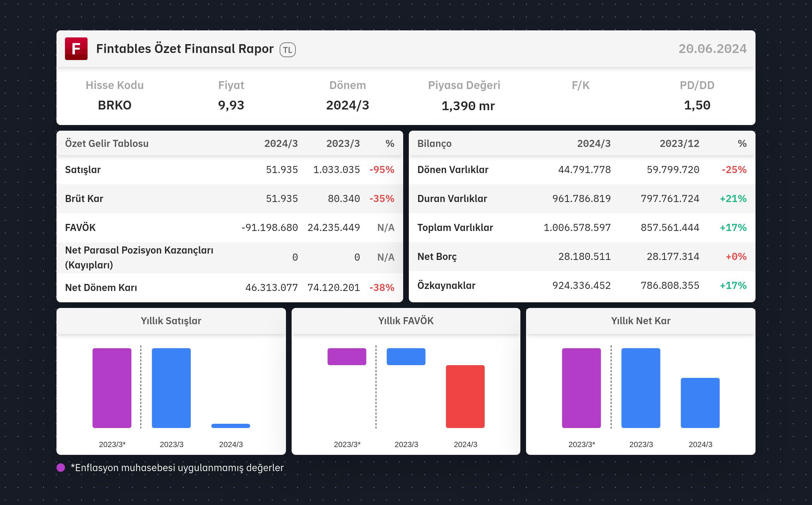Viewport: 812px width, 505px height.
Task: Click Toplam Varlıklar value 1.006.578.597
Action: coord(577,227)
